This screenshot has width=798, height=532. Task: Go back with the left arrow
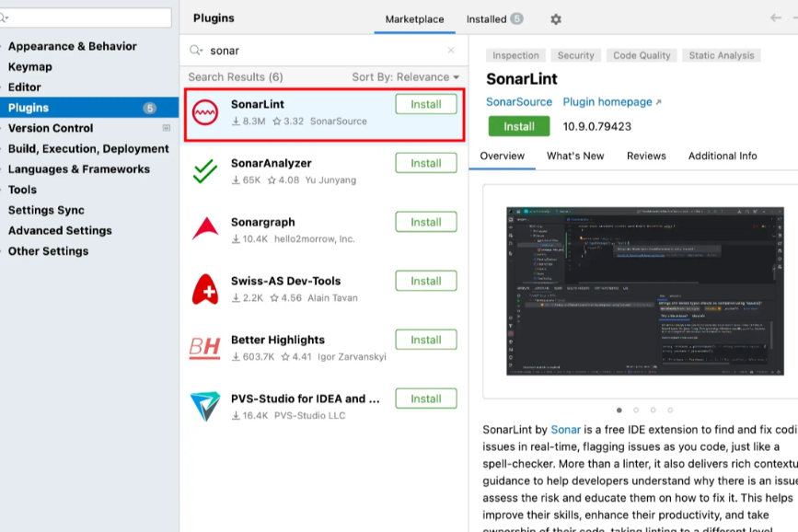point(776,17)
